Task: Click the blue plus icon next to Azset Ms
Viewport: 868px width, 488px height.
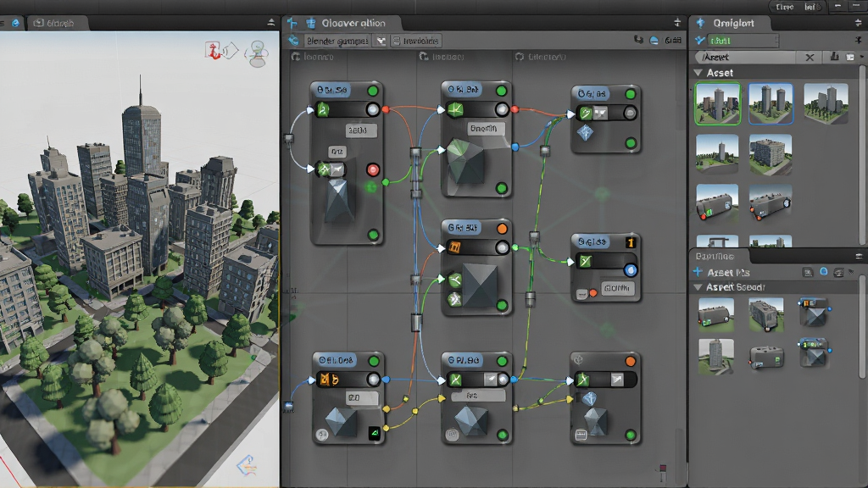Action: point(698,272)
